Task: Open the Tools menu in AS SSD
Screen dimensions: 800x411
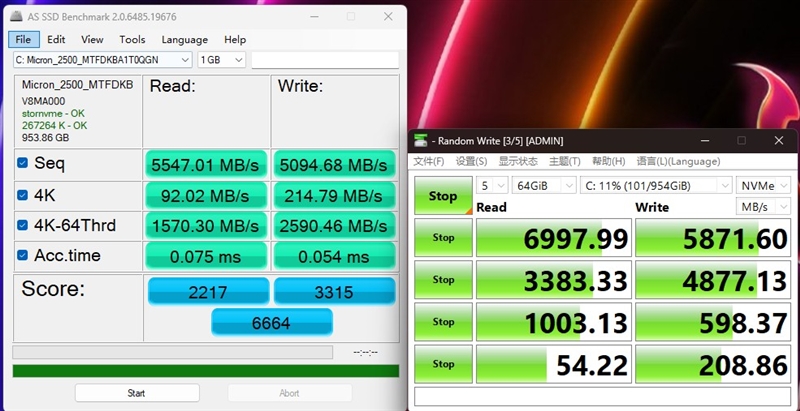Action: [132, 39]
